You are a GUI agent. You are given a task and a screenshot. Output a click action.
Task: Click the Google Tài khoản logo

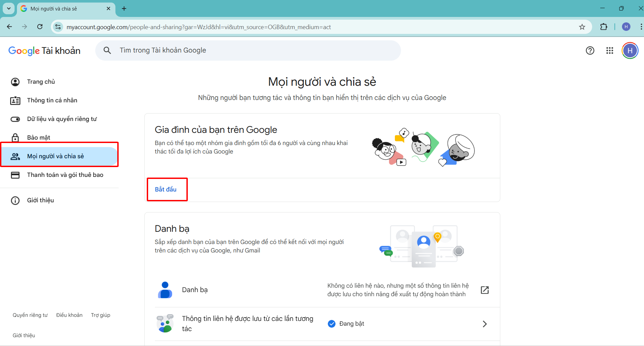44,51
